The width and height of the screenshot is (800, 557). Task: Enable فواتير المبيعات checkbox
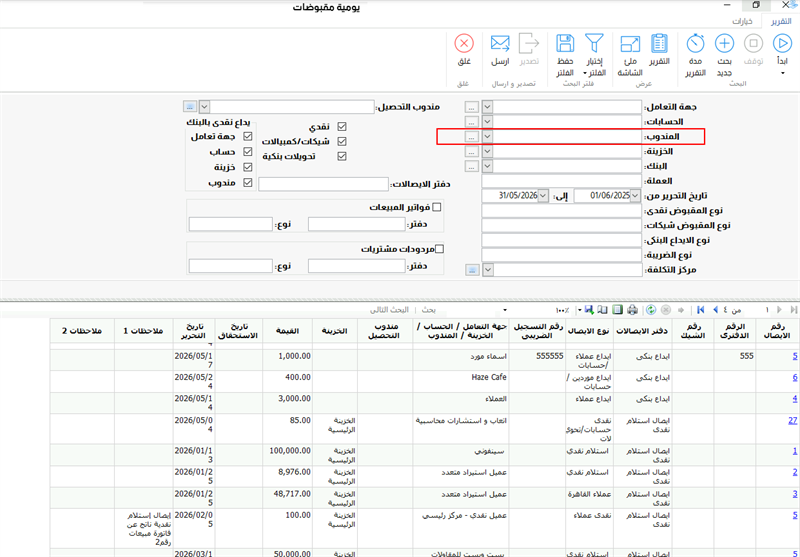437,207
